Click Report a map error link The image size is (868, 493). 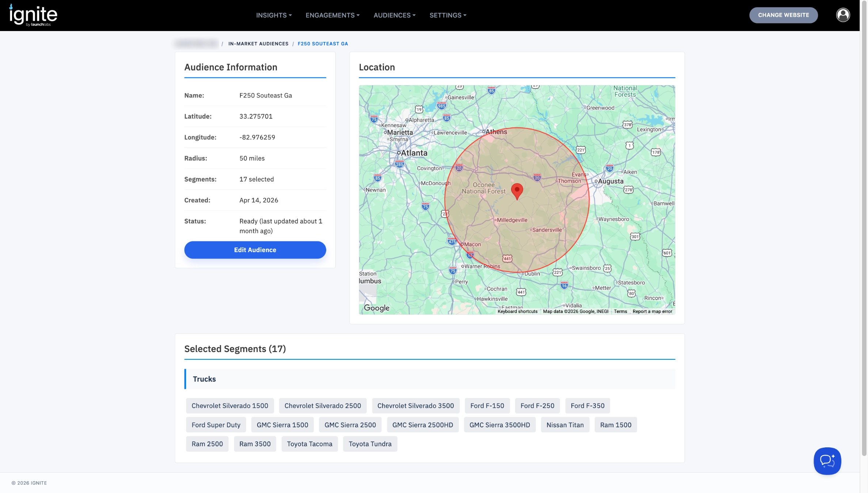(x=652, y=312)
